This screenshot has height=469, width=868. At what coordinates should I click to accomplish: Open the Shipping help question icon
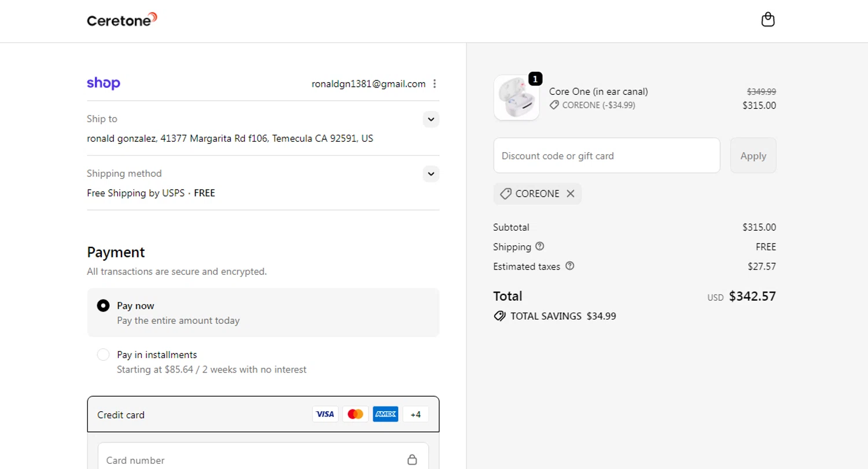540,246
